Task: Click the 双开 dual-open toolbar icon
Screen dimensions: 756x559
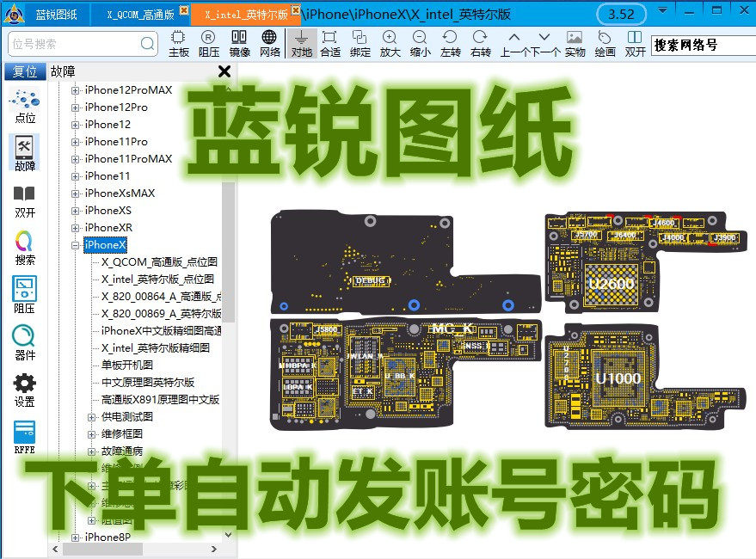Action: [x=635, y=43]
